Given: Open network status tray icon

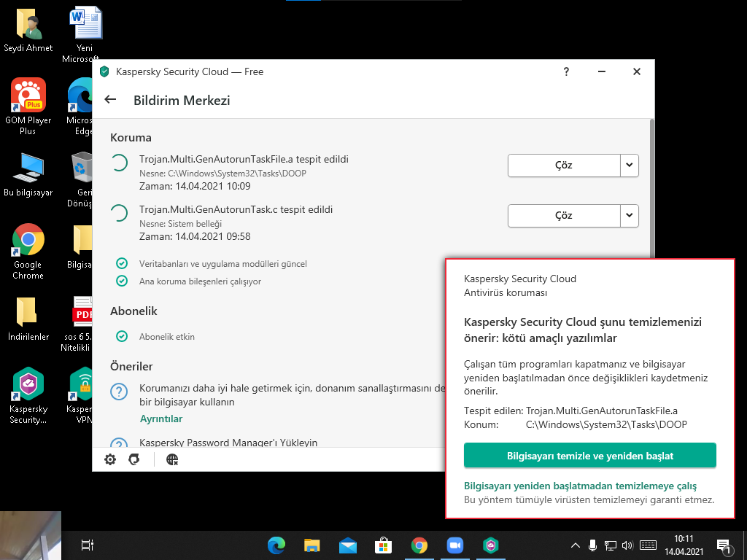Looking at the screenshot, I should click(x=611, y=545).
